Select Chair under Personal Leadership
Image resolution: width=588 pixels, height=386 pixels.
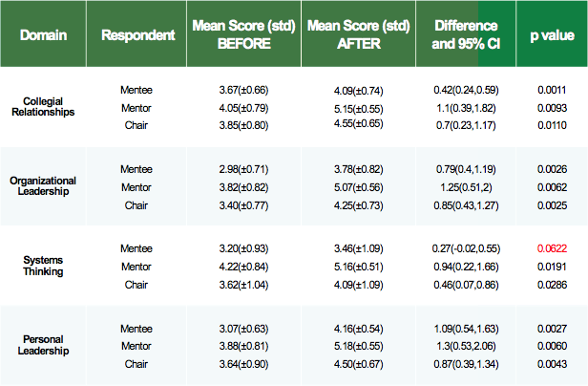(136, 364)
